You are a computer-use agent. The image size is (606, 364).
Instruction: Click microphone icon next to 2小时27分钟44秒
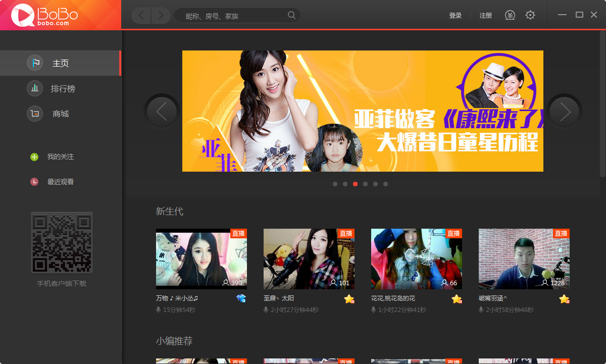tap(266, 309)
